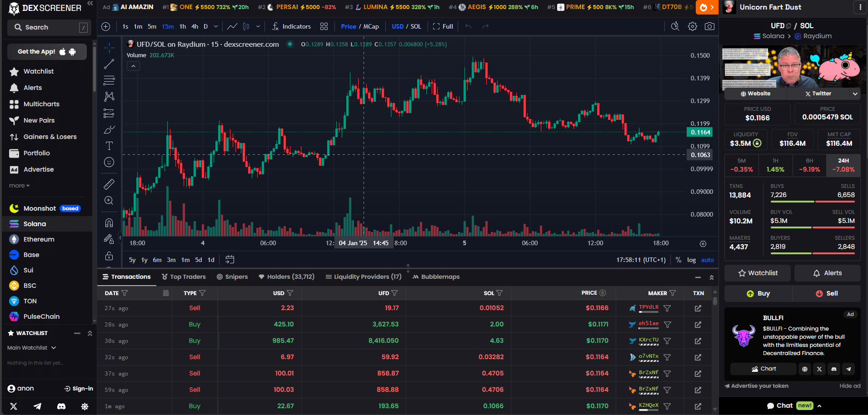
Task: Expand the token socials dropdown arrow
Action: (x=855, y=94)
